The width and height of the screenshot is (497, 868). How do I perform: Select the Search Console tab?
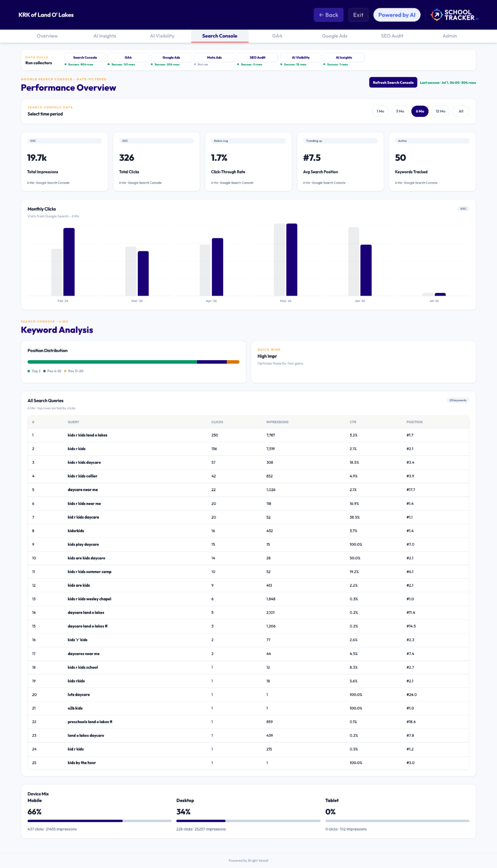tap(220, 36)
